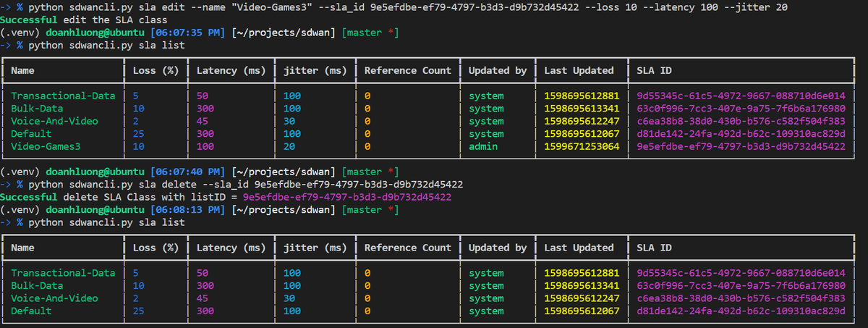Click Default loss value 25 in first table
Image resolution: width=868 pixels, height=328 pixels.
[x=138, y=134]
